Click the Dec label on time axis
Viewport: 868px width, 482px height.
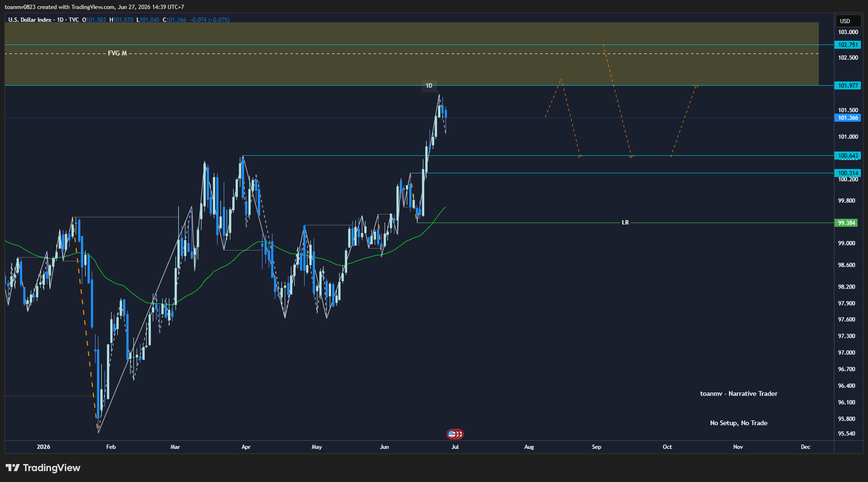point(806,447)
